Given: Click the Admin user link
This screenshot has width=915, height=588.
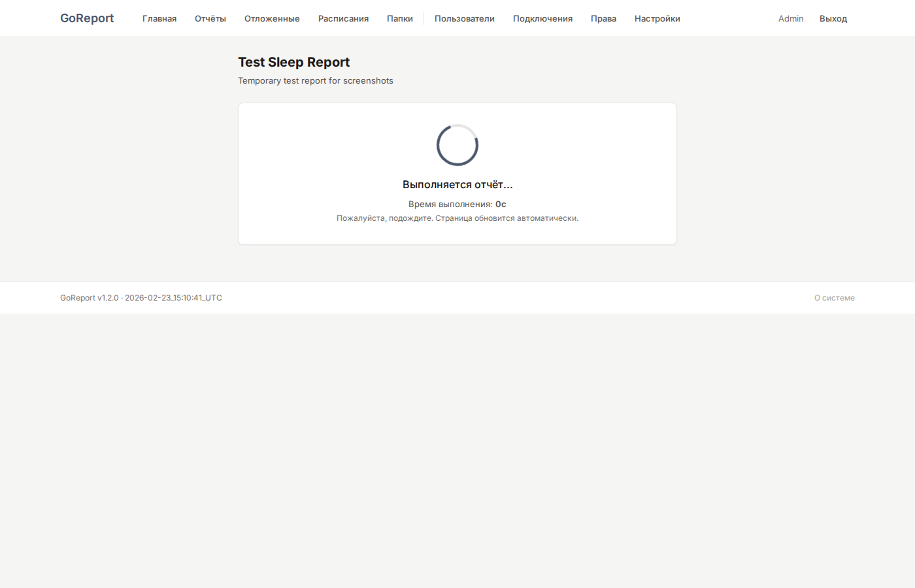Looking at the screenshot, I should 791,18.
